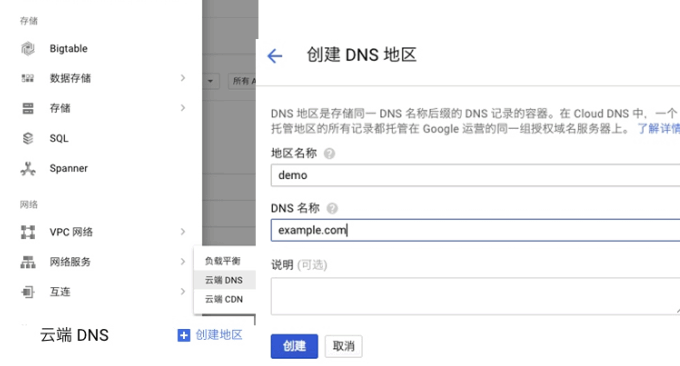This screenshot has height=366, width=680.
Task: Click the DNS 名称 field with example.com
Action: [475, 230]
